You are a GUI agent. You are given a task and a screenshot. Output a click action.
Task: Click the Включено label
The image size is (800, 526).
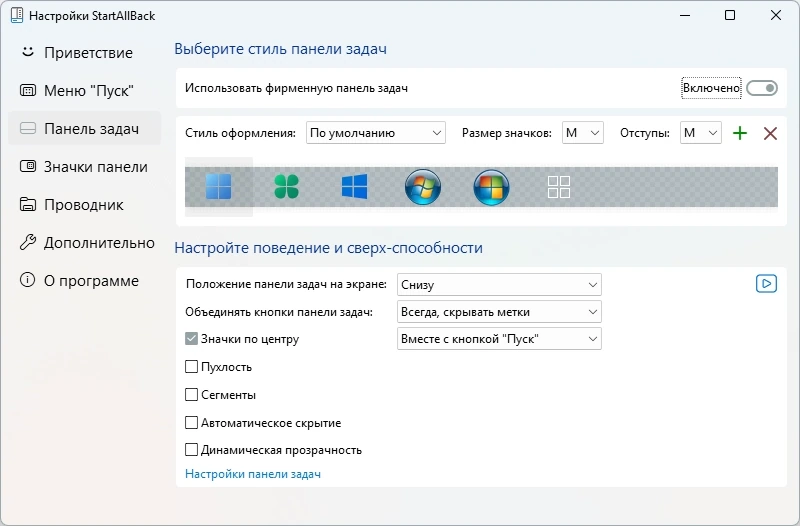pos(711,88)
